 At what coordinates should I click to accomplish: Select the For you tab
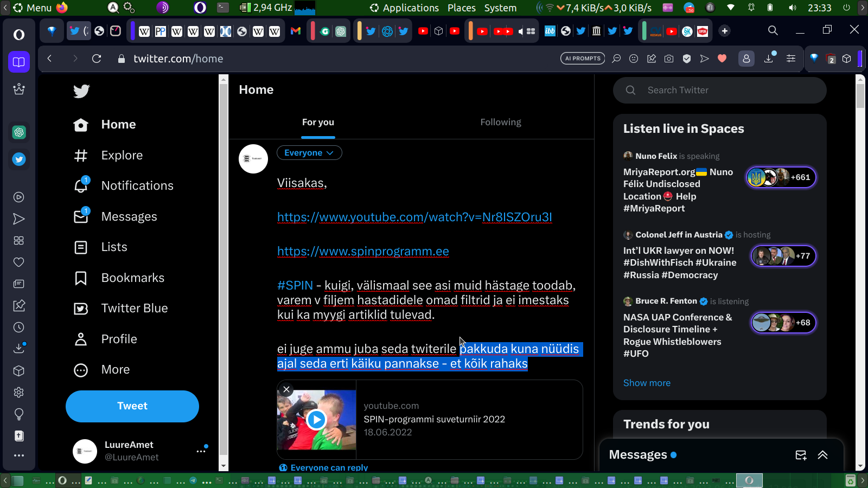pyautogui.click(x=318, y=123)
